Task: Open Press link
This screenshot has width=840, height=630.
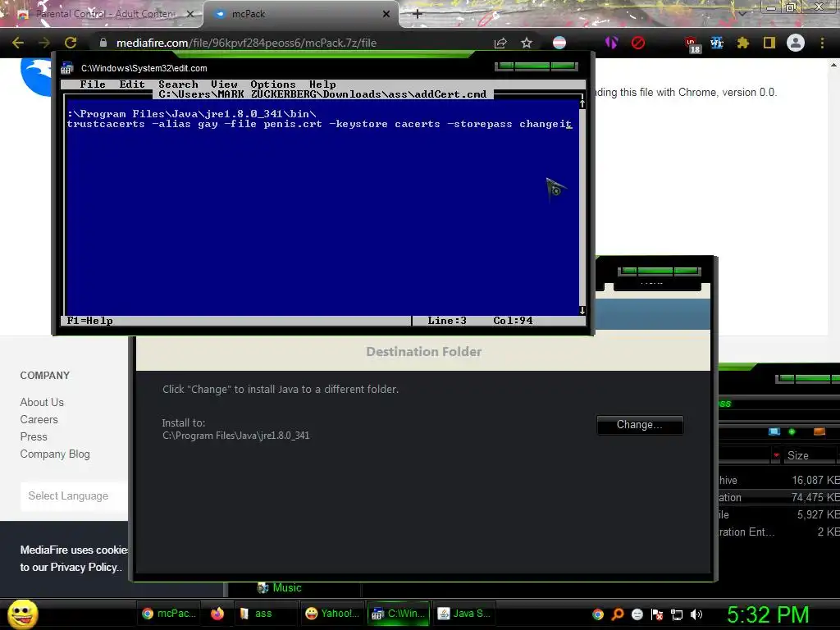Action: point(33,436)
